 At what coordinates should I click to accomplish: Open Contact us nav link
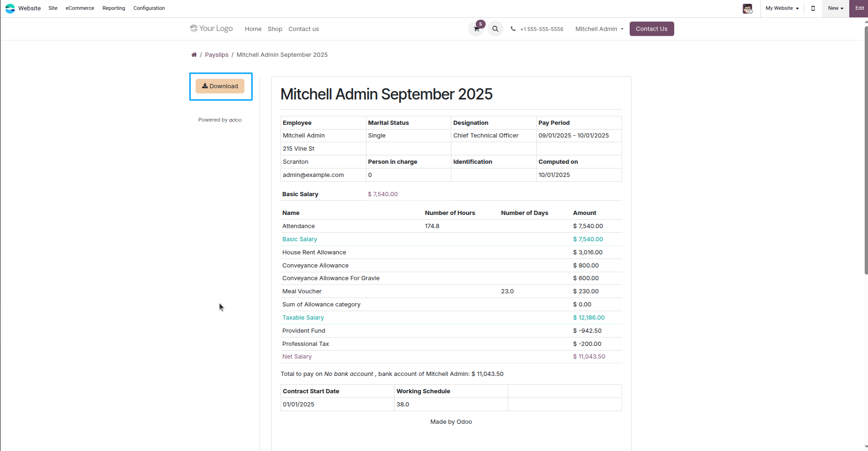(x=304, y=29)
